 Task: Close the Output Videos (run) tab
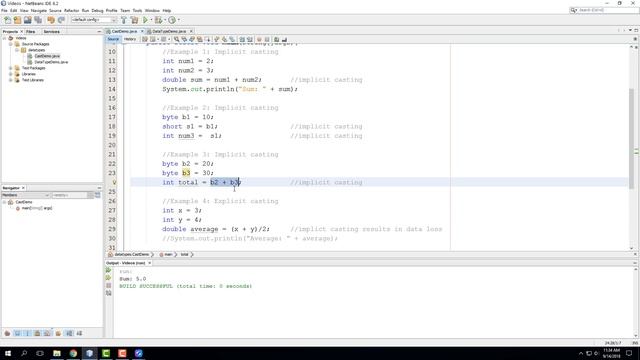[x=150, y=263]
